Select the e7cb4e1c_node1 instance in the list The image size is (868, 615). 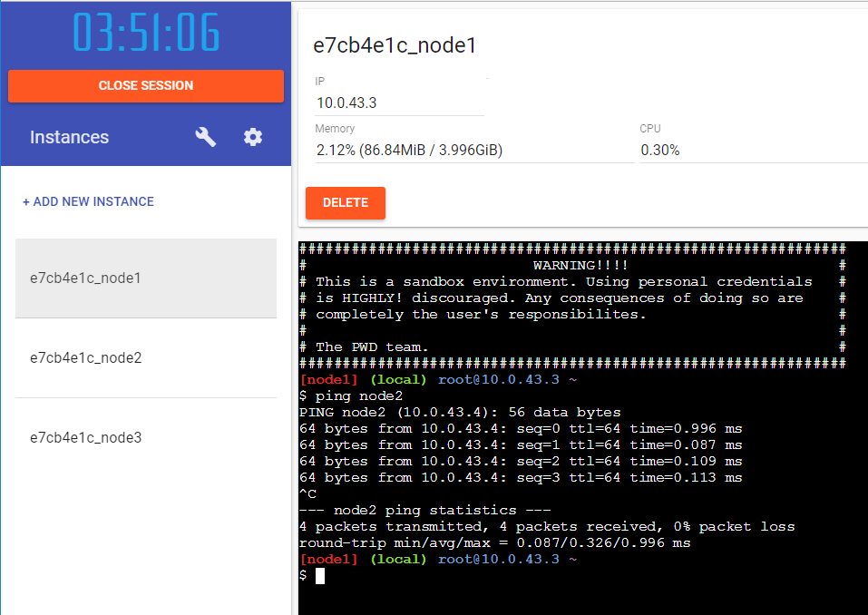click(146, 278)
